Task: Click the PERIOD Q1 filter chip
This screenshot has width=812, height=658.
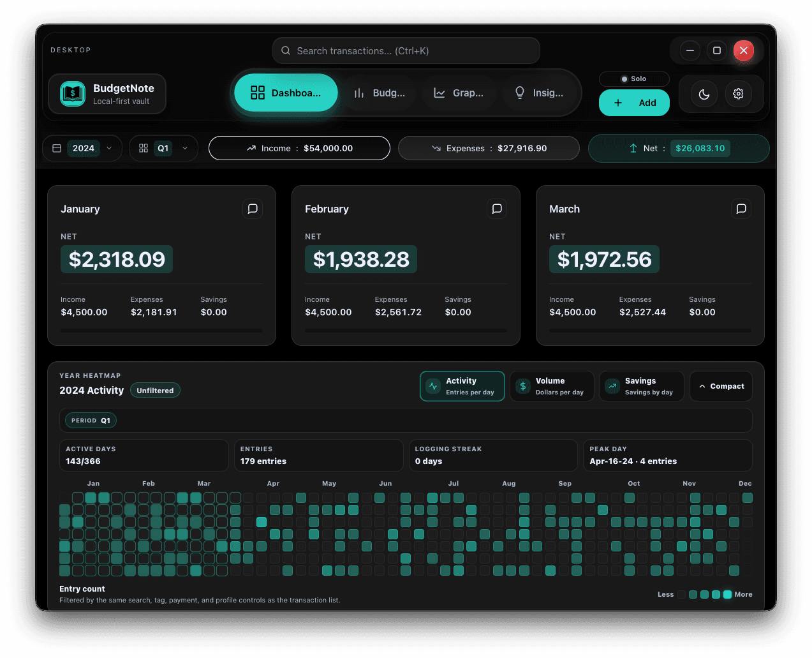Action: click(x=91, y=421)
